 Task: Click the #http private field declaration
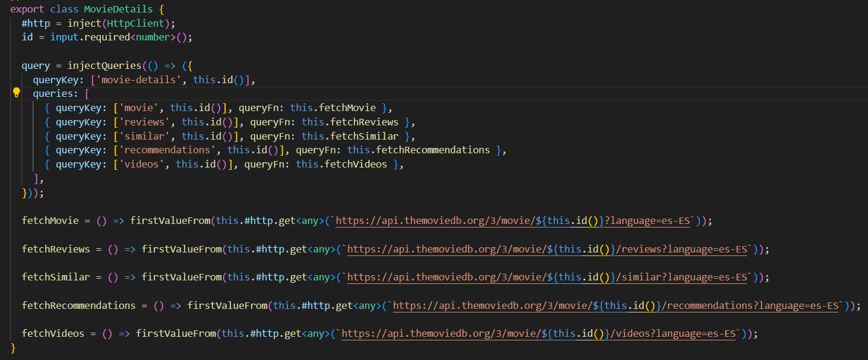click(36, 23)
